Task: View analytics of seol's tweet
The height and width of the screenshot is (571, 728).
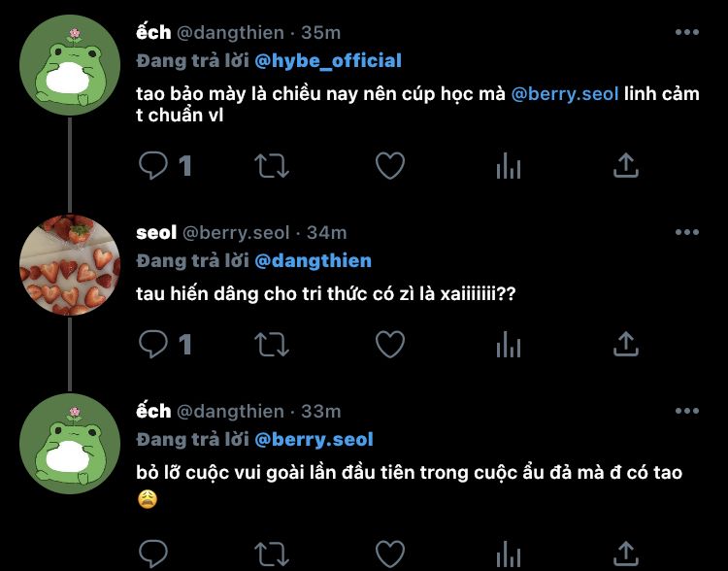Action: click(508, 344)
